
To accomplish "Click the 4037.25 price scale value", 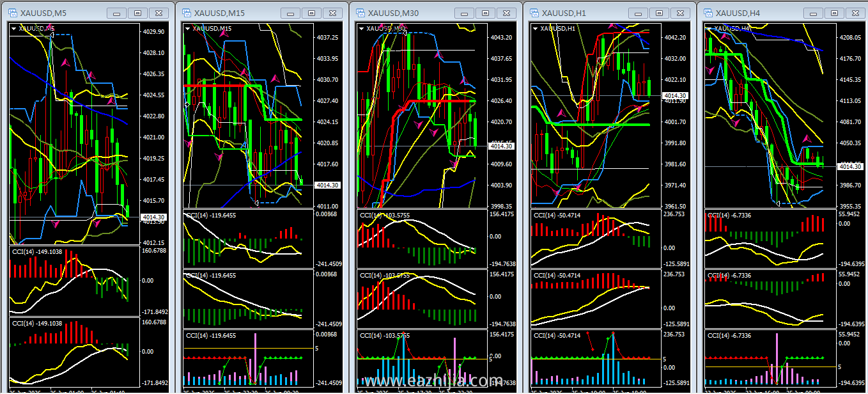I will (x=327, y=38).
